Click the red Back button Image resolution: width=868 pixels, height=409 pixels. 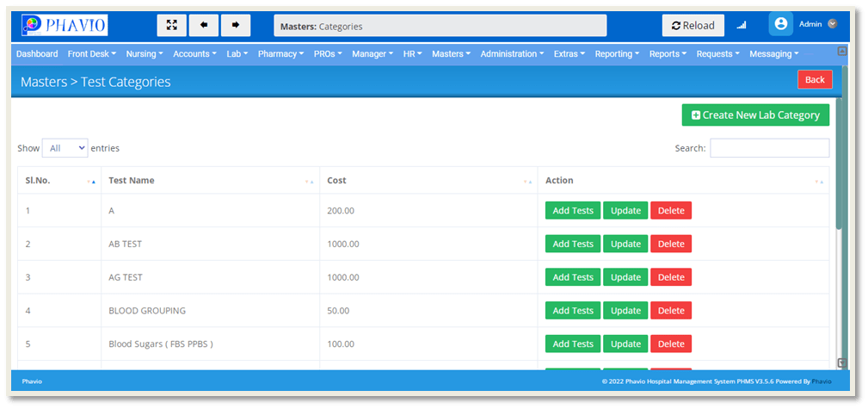pos(815,80)
